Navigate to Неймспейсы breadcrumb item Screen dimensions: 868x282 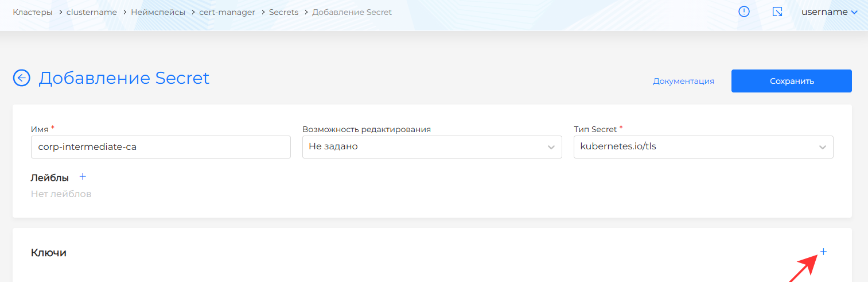pos(158,12)
